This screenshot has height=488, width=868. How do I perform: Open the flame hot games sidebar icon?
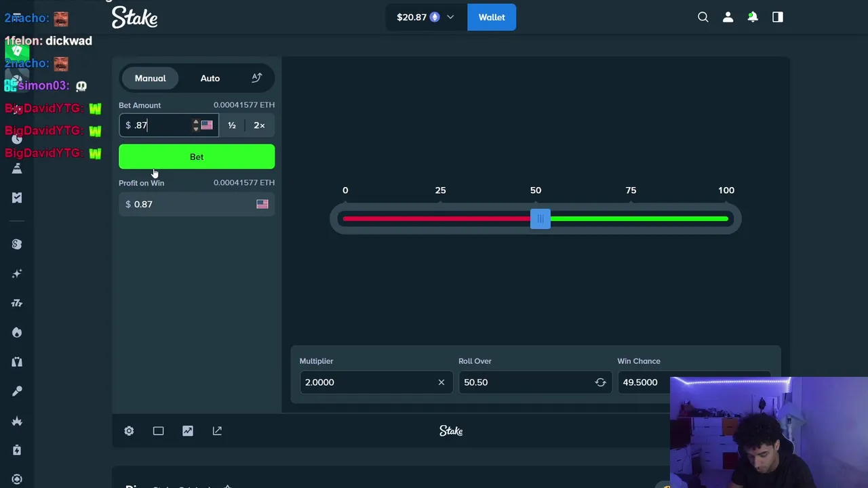point(17,332)
